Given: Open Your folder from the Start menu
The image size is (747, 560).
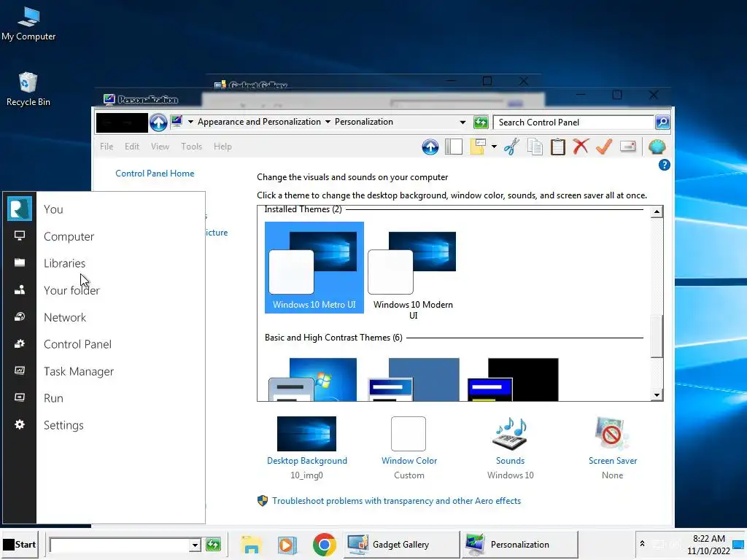Looking at the screenshot, I should click(x=71, y=290).
